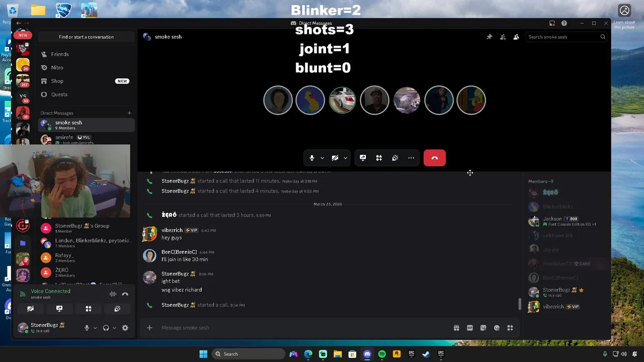Disconnect via Voice Connected panel phone icon
644x362 pixels.
tap(125, 294)
